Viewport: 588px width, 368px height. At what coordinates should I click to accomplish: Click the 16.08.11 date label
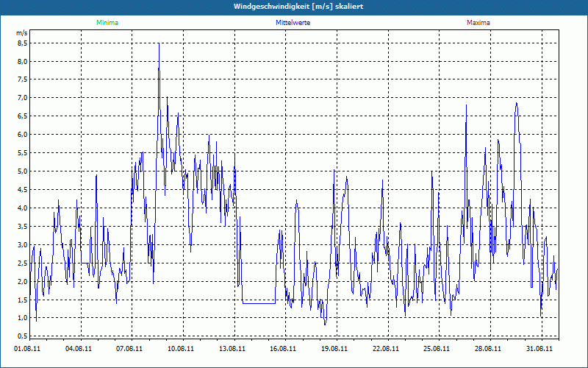[283, 348]
